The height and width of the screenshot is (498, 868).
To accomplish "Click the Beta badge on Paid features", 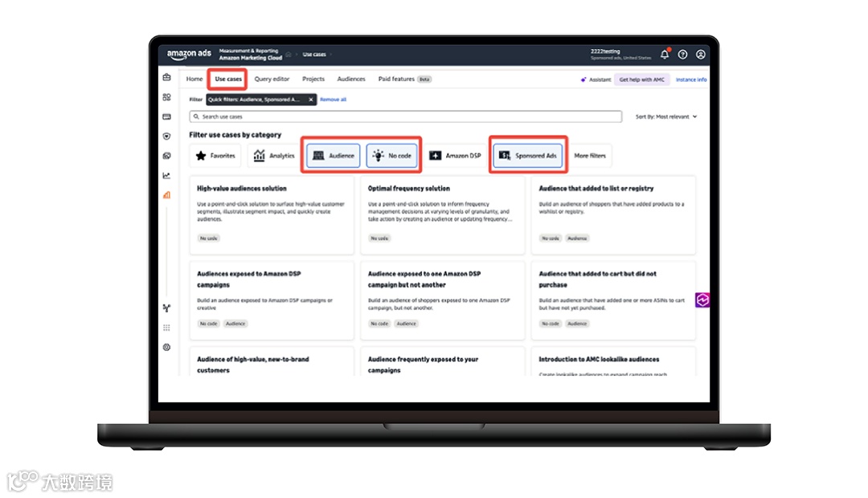I will [424, 80].
